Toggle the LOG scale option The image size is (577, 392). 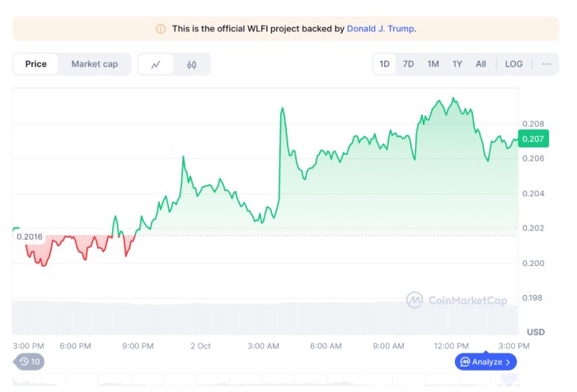click(x=514, y=63)
